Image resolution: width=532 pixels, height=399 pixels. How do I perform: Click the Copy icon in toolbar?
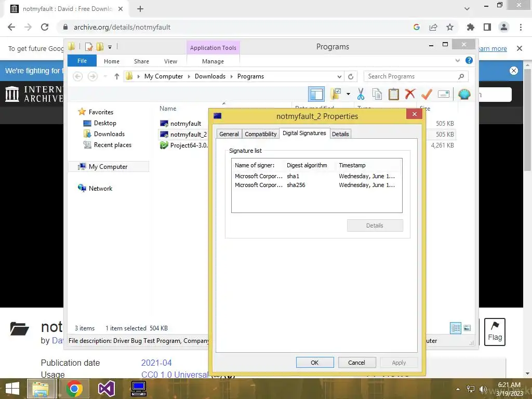coord(377,94)
